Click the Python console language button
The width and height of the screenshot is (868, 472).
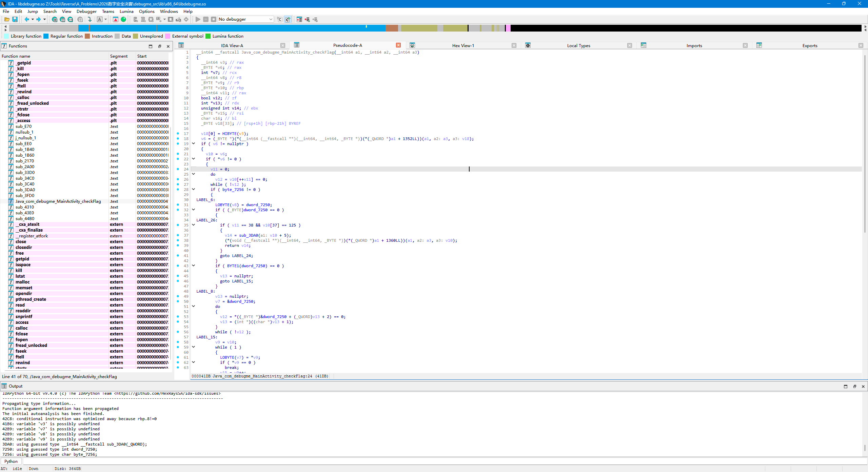(x=11, y=461)
